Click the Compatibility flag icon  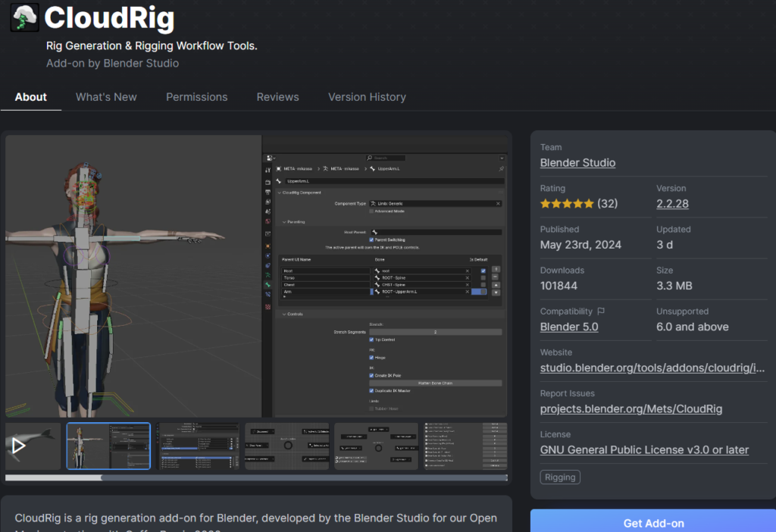pyautogui.click(x=601, y=311)
